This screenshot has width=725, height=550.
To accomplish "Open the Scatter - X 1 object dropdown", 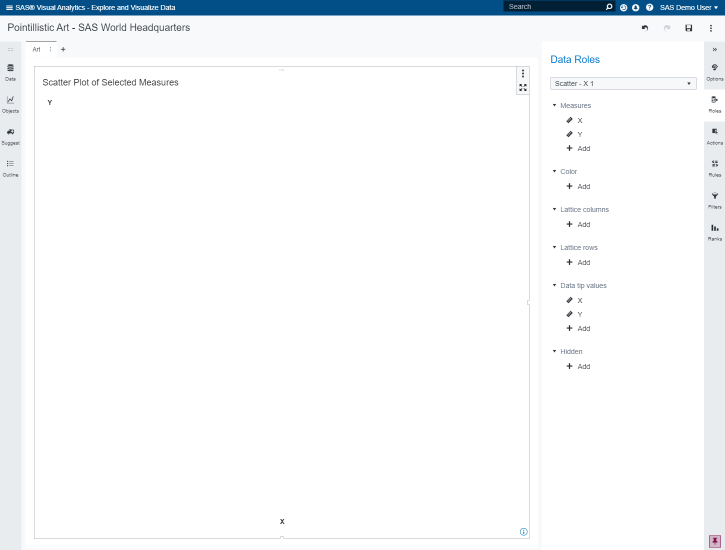I will coord(623,84).
